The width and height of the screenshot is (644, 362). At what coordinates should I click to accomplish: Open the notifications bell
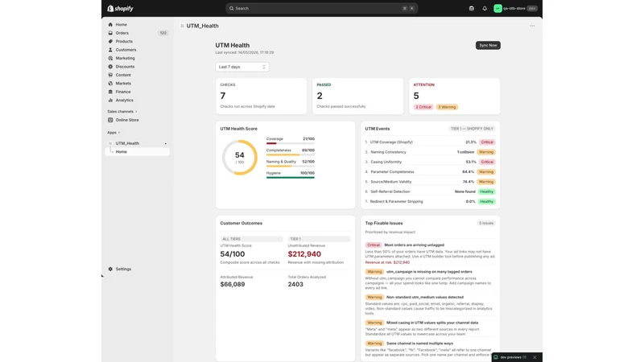pyautogui.click(x=485, y=8)
